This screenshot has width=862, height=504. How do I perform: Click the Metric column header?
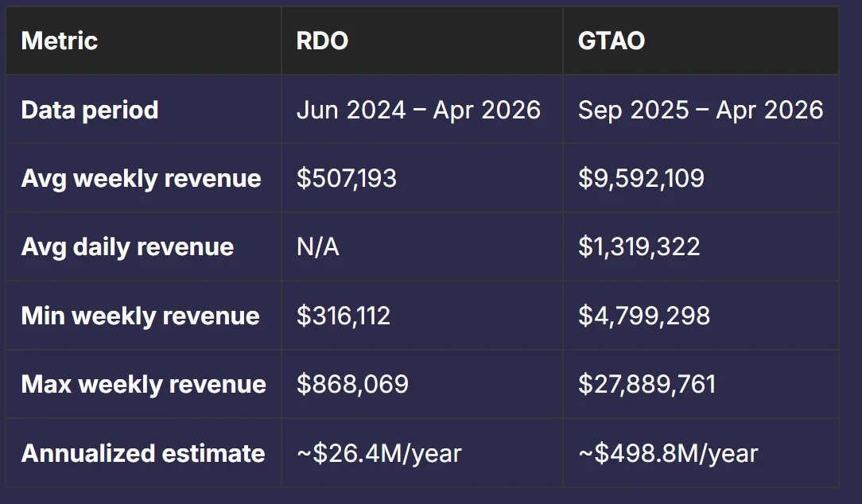click(x=60, y=41)
